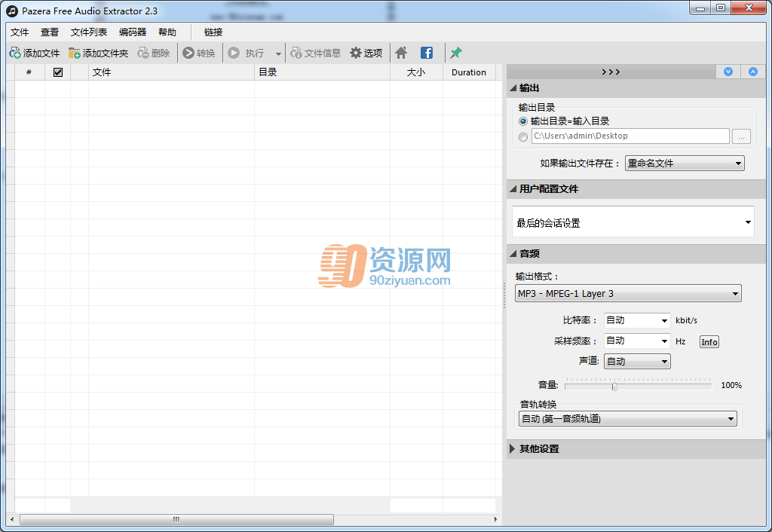Screen dimensions: 772x532
Task: Click the green pin icon
Action: tap(456, 53)
